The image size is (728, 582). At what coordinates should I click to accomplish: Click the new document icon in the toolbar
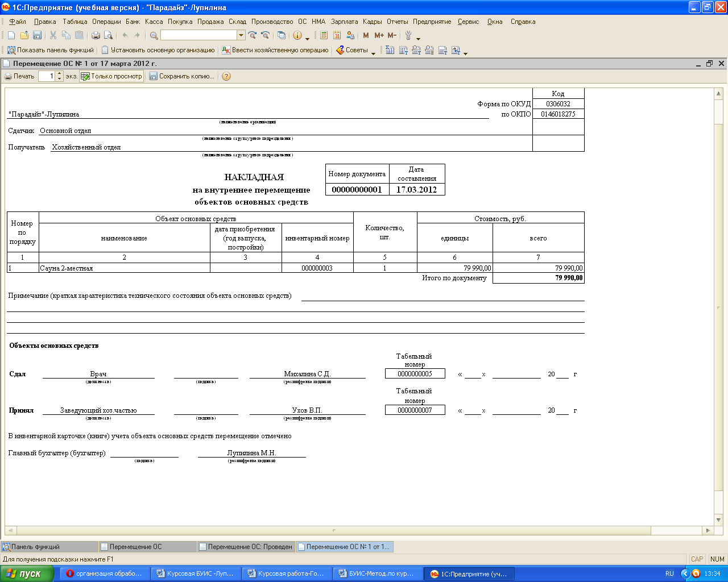[x=11, y=35]
